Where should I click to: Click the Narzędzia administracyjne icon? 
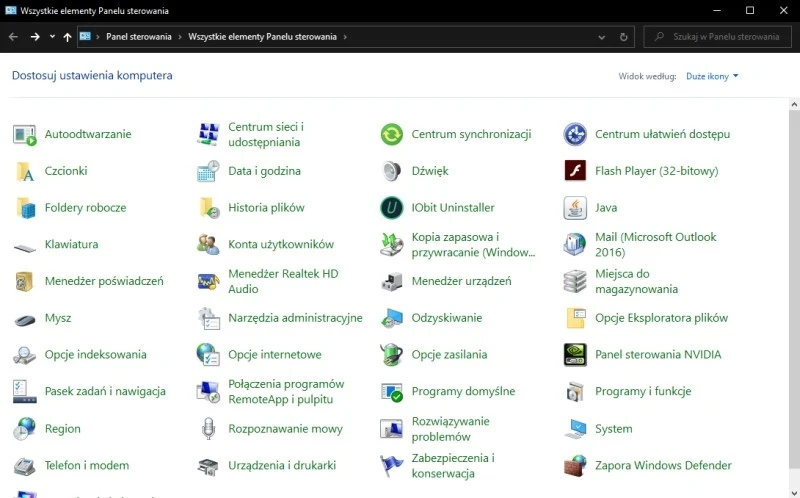coord(209,318)
